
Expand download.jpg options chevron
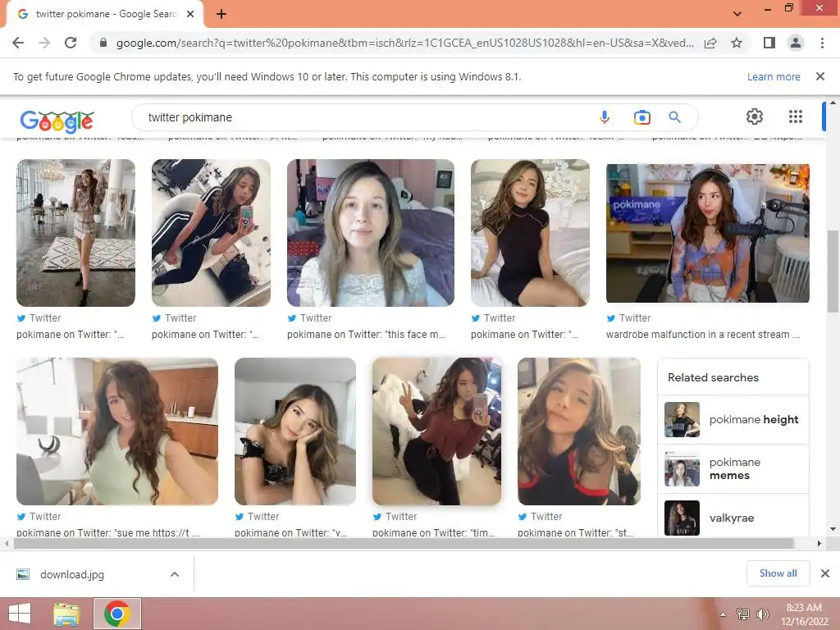coord(175,574)
